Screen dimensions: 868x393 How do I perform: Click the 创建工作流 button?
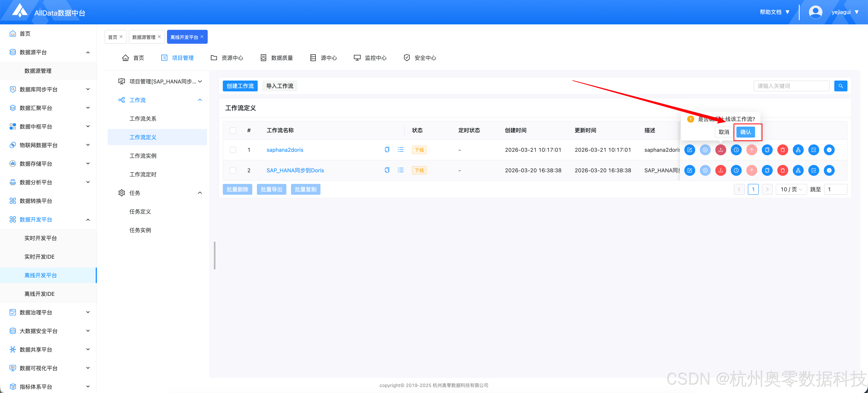tap(240, 86)
